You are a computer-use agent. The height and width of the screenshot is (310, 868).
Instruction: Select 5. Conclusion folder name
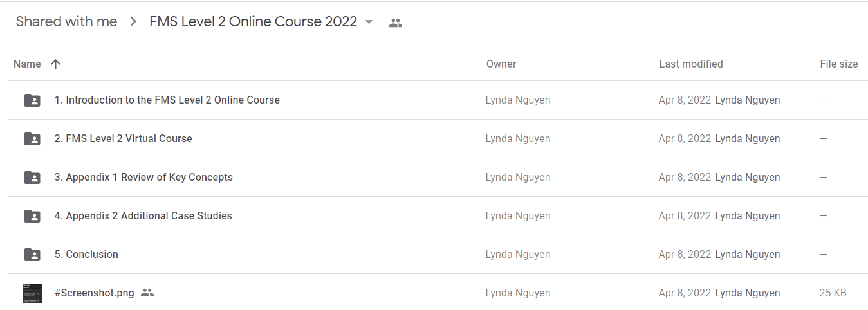[86, 254]
